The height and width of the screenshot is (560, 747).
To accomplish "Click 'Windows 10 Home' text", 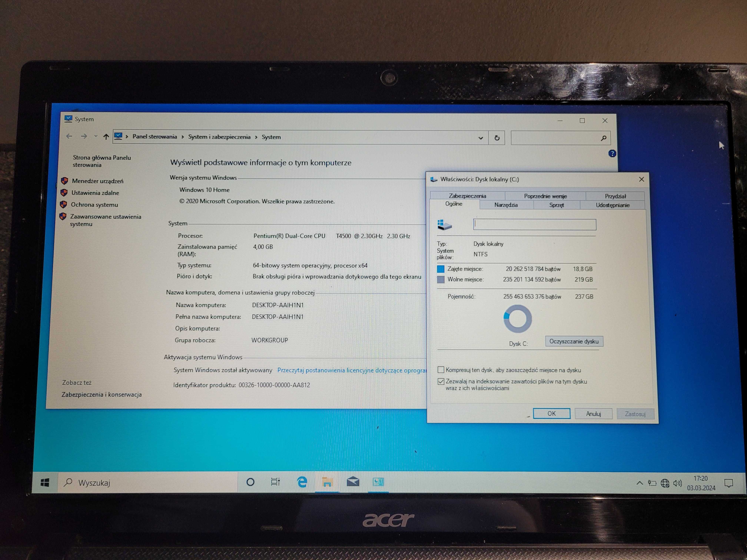I will [x=204, y=190].
